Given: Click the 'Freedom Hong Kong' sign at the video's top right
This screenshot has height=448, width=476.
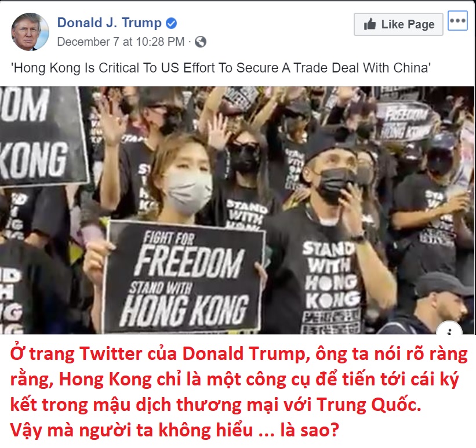Looking at the screenshot, I should [404, 121].
